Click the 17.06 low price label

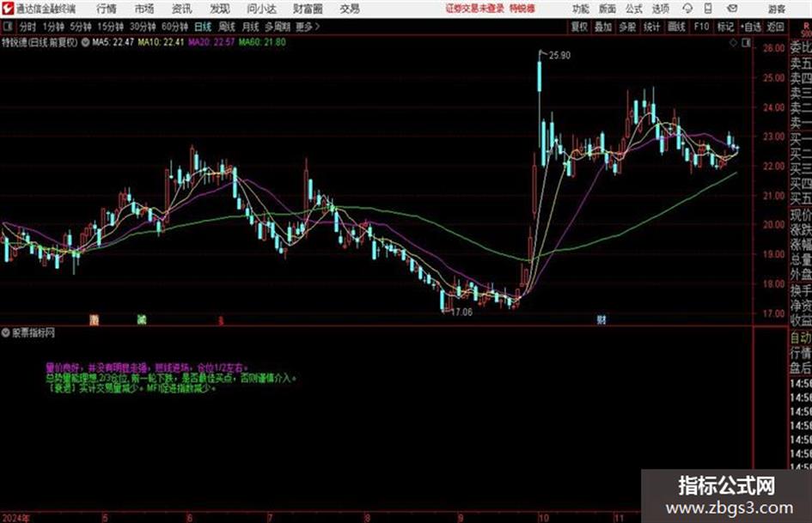tap(461, 313)
